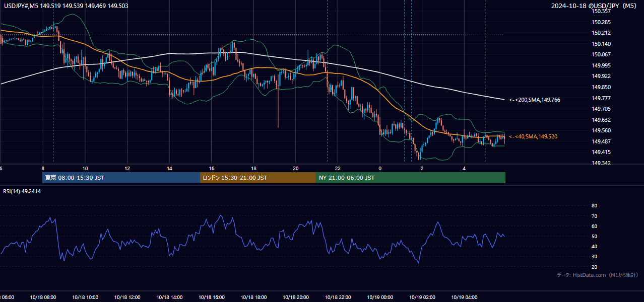This screenshot has width=644, height=302.
Task: Click price axis value 150.140
Action: pos(601,44)
